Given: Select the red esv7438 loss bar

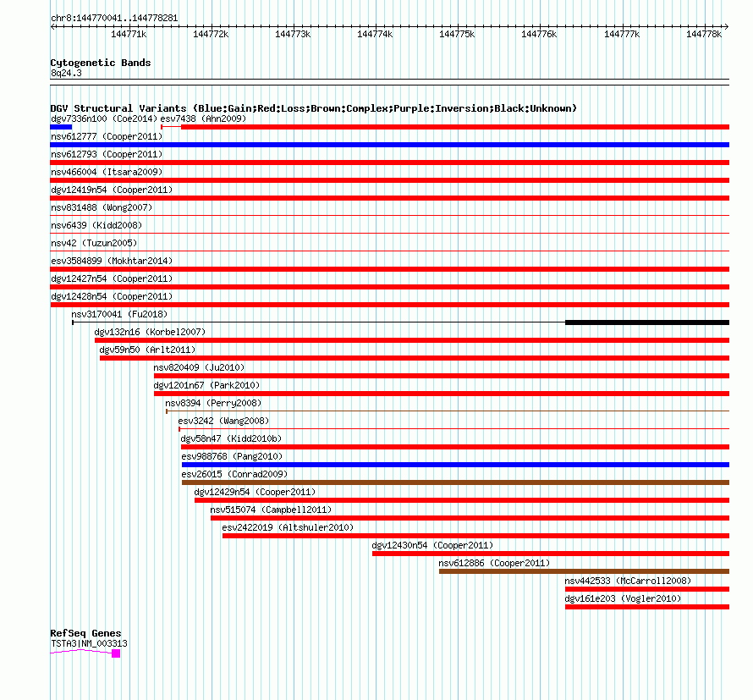Looking at the screenshot, I should pos(455,127).
